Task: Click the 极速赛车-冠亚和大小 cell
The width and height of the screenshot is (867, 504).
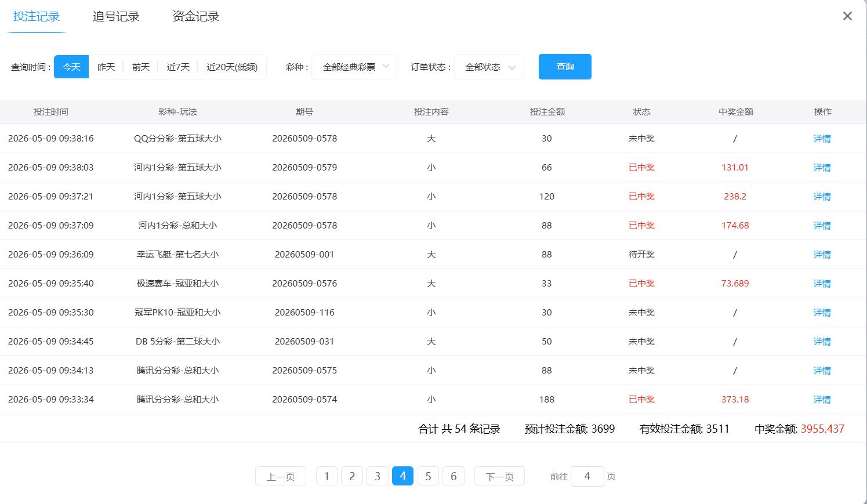Action: click(x=177, y=284)
